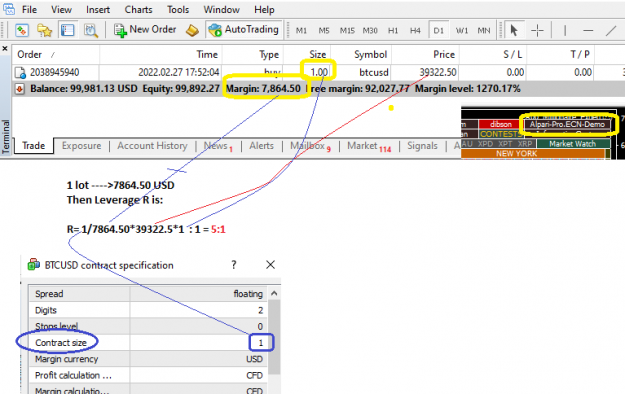Select the D1 timeframe

click(x=438, y=30)
